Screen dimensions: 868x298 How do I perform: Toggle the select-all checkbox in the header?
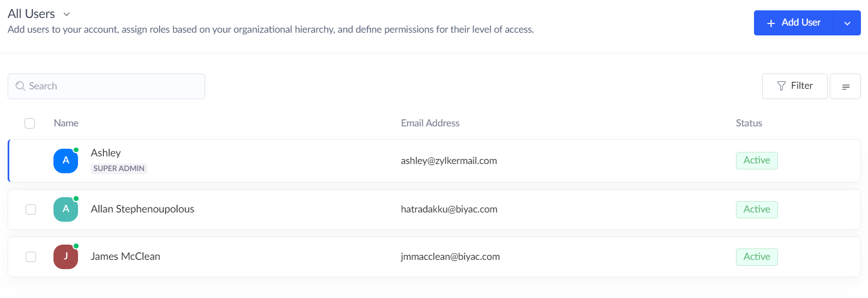(30, 124)
